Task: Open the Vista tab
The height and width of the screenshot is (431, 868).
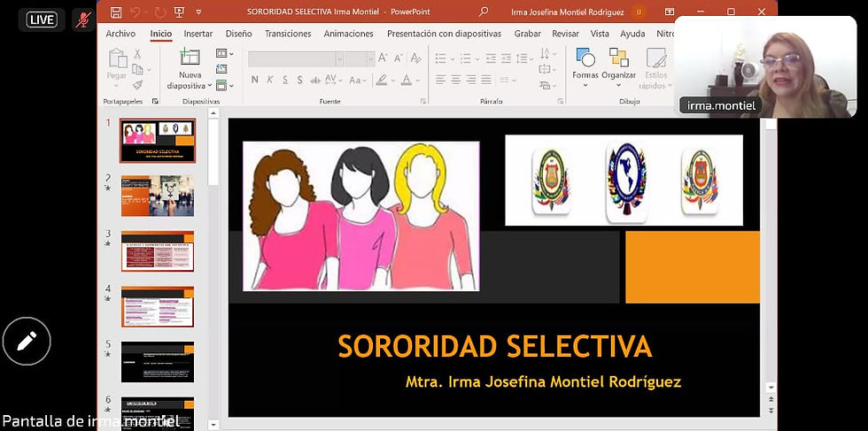Action: (600, 34)
